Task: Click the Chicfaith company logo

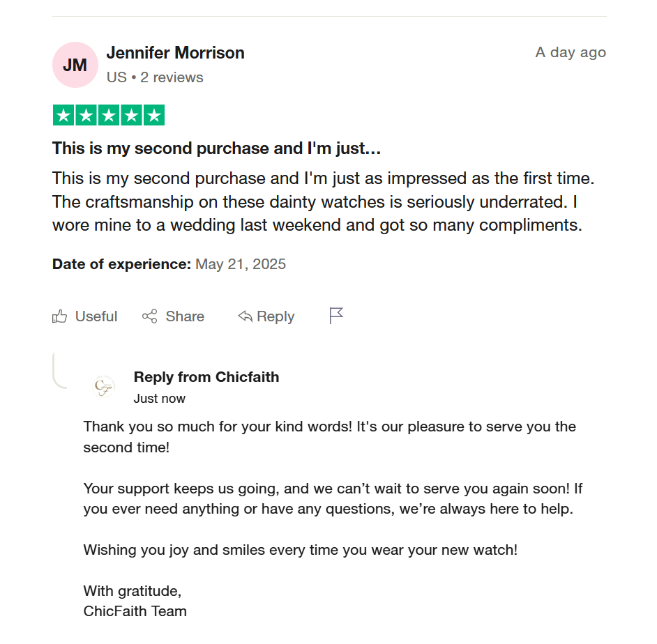Action: [x=104, y=386]
